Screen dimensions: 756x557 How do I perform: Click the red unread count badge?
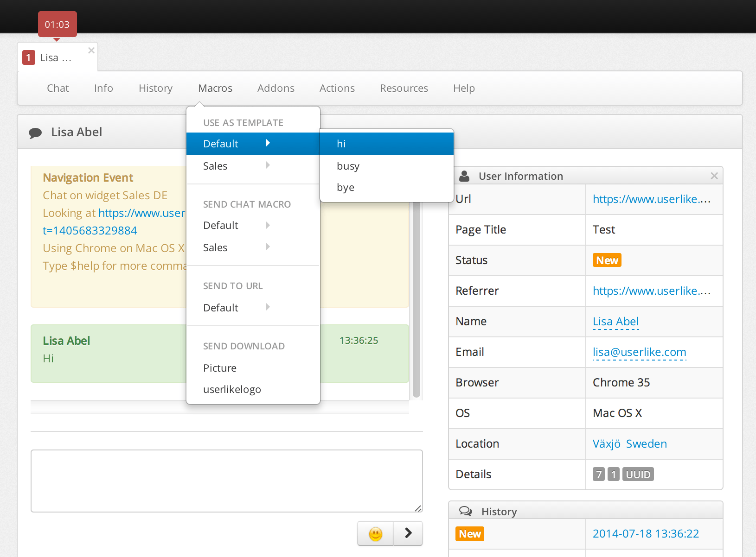29,57
